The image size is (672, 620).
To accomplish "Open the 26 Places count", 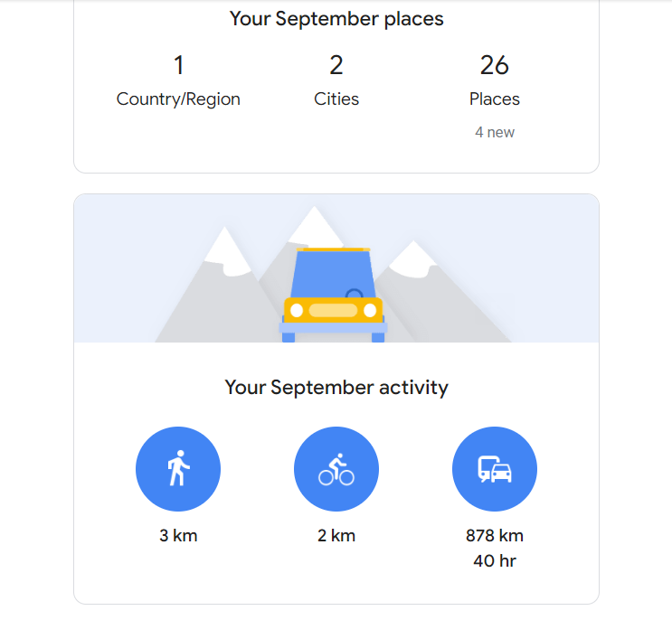I will (x=495, y=65).
